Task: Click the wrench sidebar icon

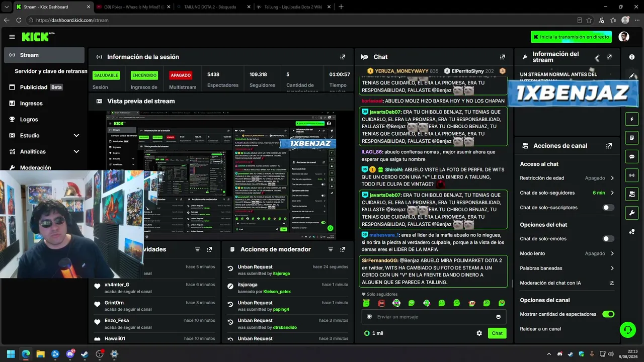Action: pyautogui.click(x=632, y=213)
